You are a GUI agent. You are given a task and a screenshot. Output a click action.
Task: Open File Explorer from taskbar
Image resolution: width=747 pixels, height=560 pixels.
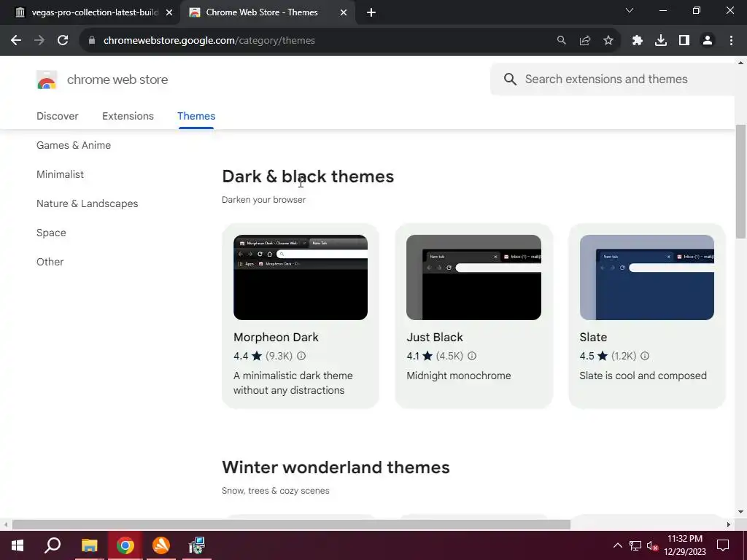89,545
